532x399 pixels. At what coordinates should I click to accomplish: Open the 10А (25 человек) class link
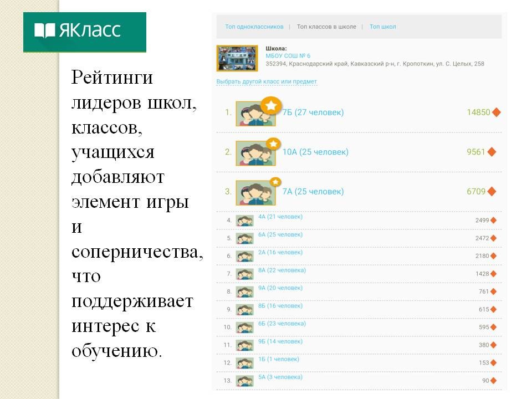click(x=315, y=152)
